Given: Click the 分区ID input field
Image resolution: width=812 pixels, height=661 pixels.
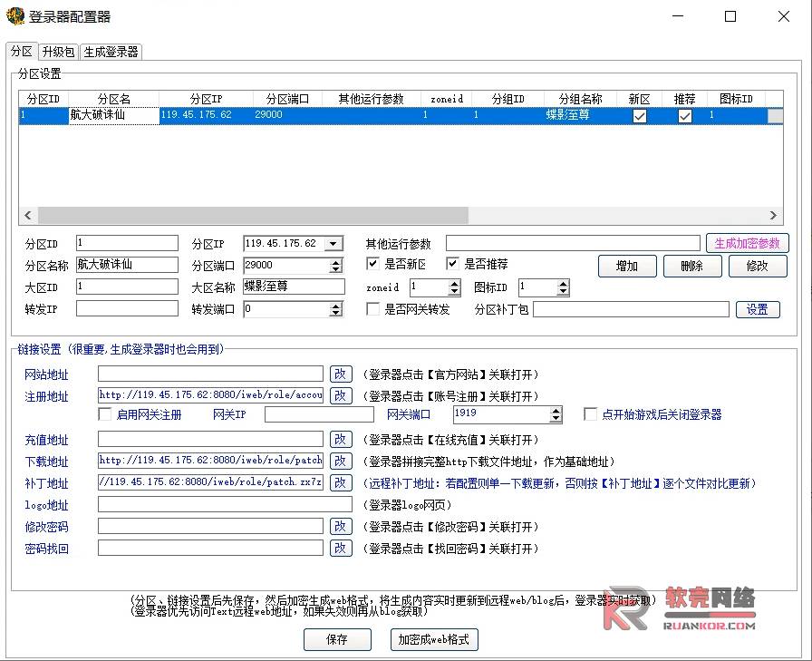Looking at the screenshot, I should [x=127, y=243].
